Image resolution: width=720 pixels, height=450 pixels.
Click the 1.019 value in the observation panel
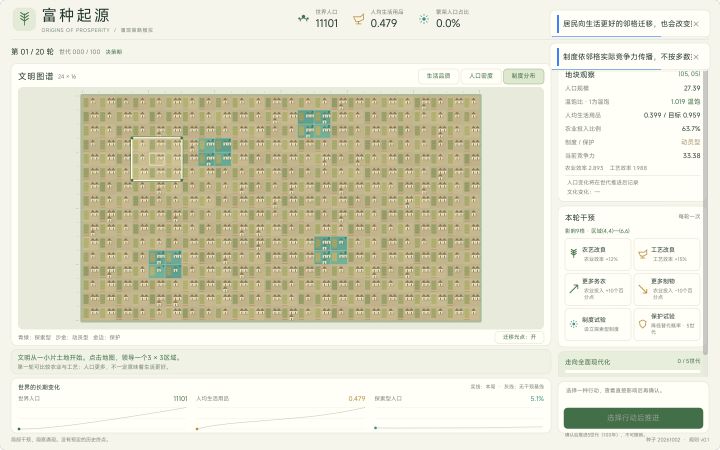click(x=678, y=101)
